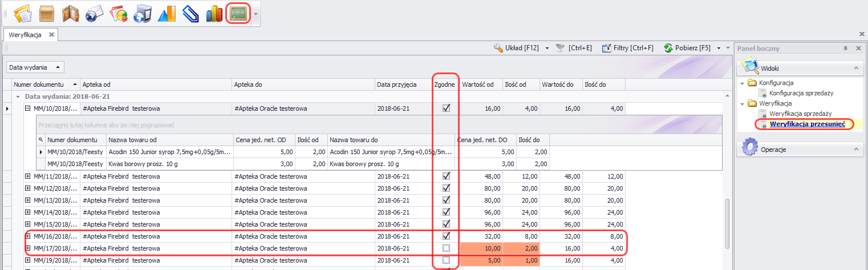Click the highlighted 10,00 Wartość od cell
The width and height of the screenshot is (868, 270).
pyautogui.click(x=481, y=248)
